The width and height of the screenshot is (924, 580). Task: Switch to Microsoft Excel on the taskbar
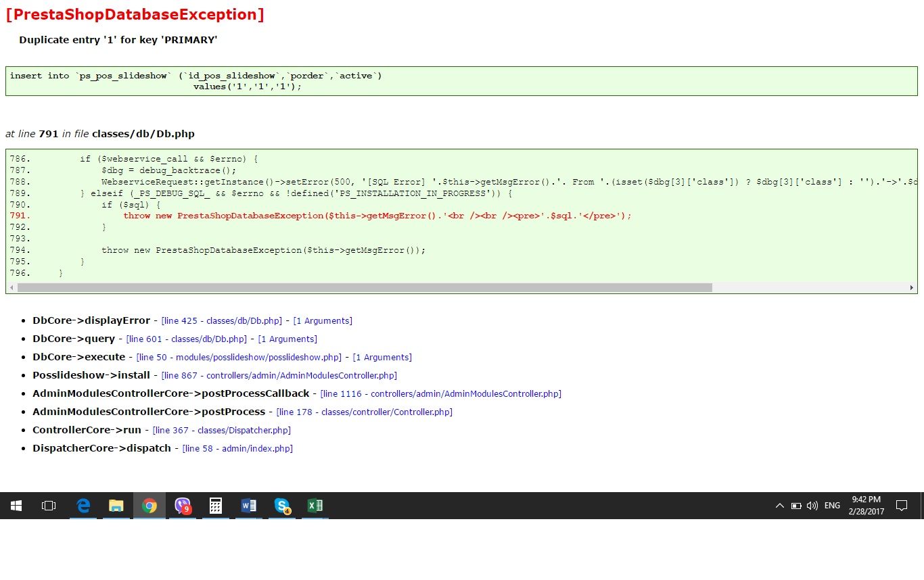tap(315, 506)
